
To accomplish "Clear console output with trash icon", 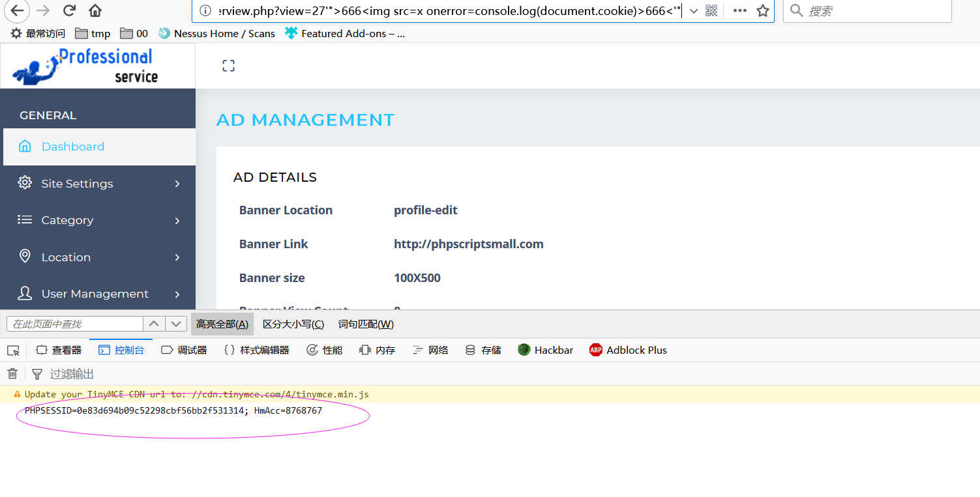I will [12, 374].
